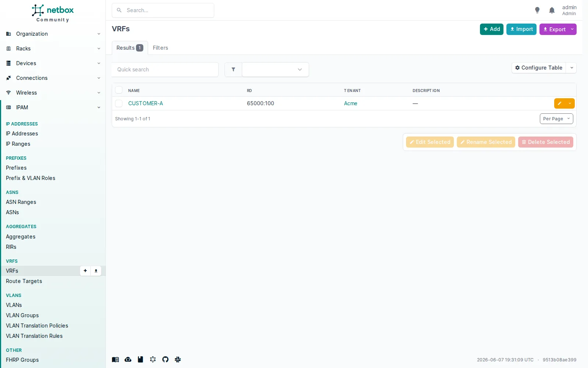Screen dimensions: 588x368
Task: Expand the Connections menu chevron
Action: click(99, 78)
